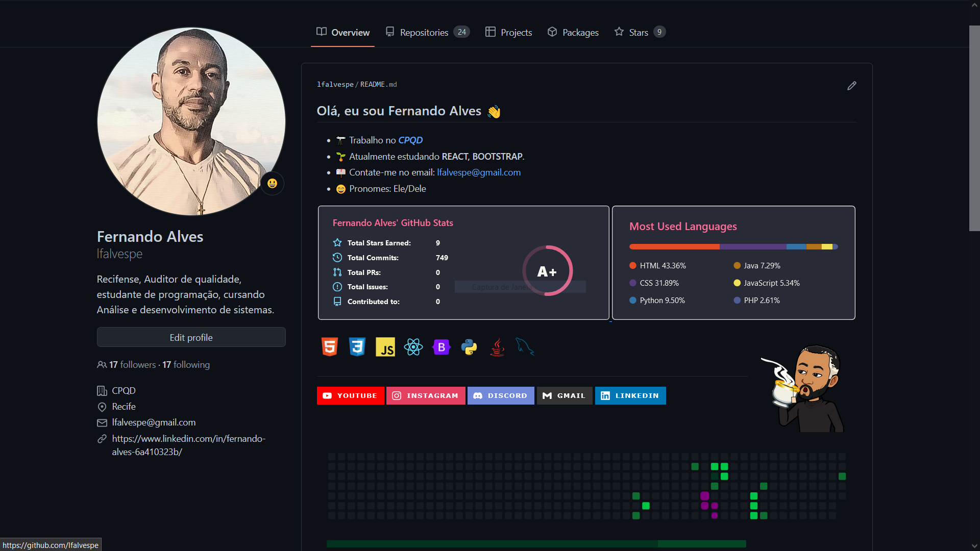Click the HTML5 logo icon
980x551 pixels.
point(330,347)
